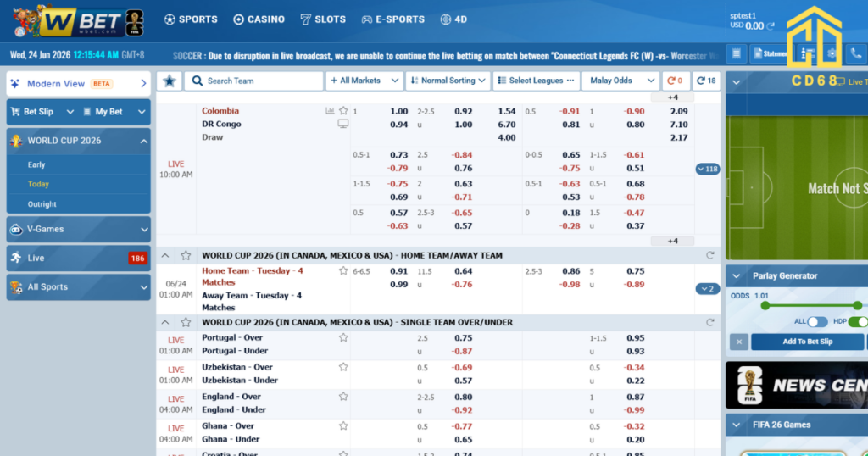Refresh the Home Team/Away Team league section
Screen dimensions: 868x456
(710, 255)
